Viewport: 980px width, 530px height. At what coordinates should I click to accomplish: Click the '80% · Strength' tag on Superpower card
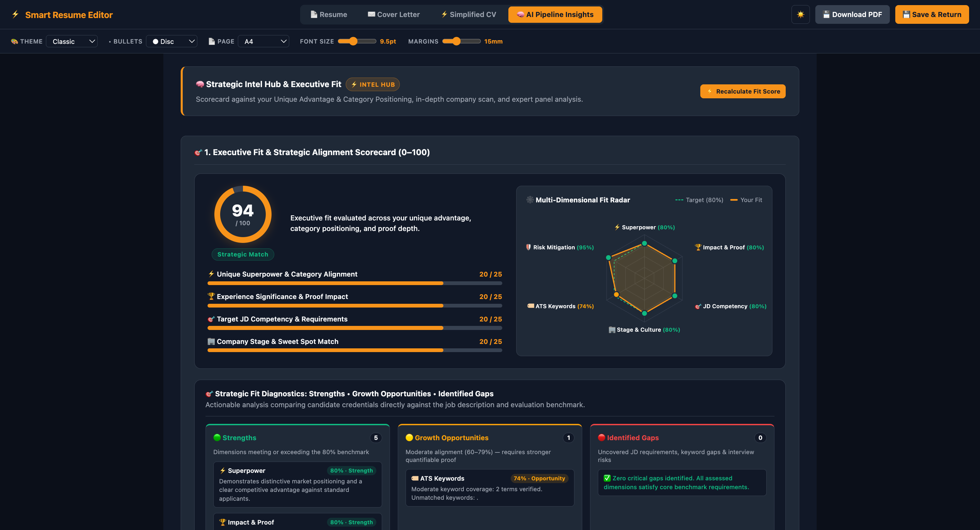coord(352,470)
